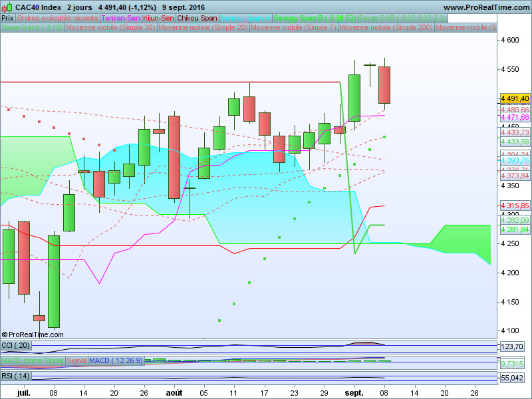
Task: Select the Chikou Span indicator label
Action: coord(197,19)
